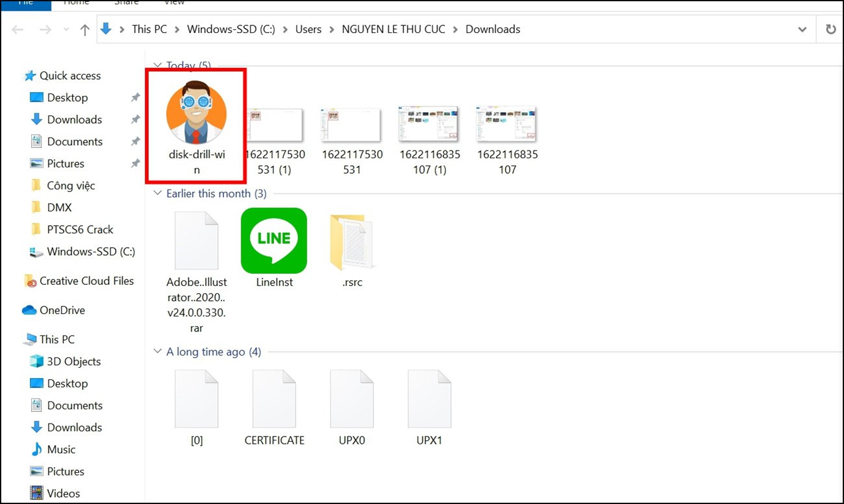Open the .rsrc folder

(x=351, y=242)
